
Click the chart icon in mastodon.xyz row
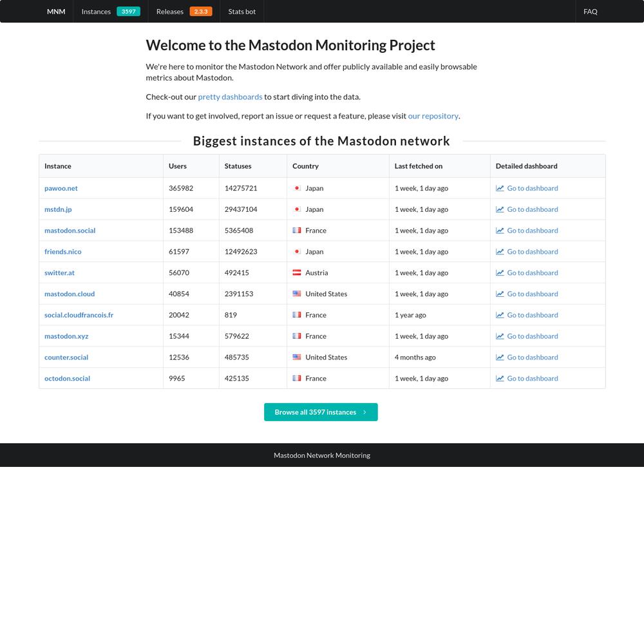(500, 336)
